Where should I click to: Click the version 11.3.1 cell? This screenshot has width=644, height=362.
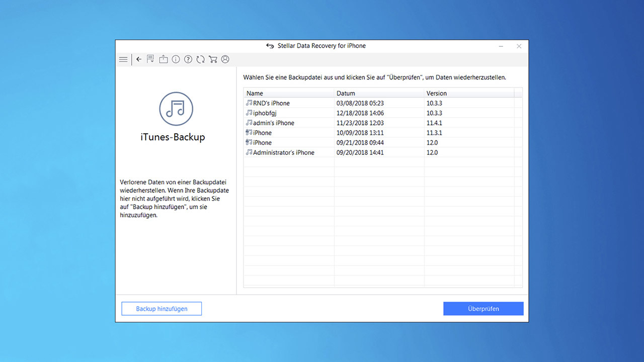pos(434,133)
